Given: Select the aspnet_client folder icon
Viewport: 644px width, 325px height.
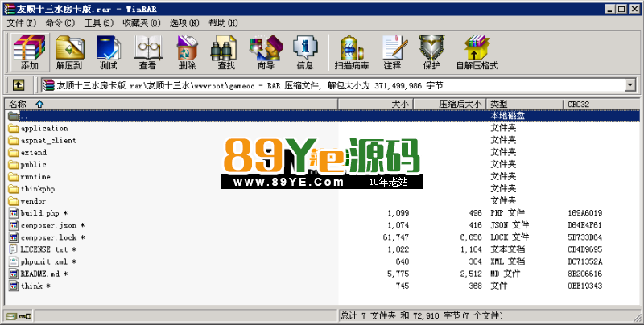Looking at the screenshot, I should pos(14,140).
